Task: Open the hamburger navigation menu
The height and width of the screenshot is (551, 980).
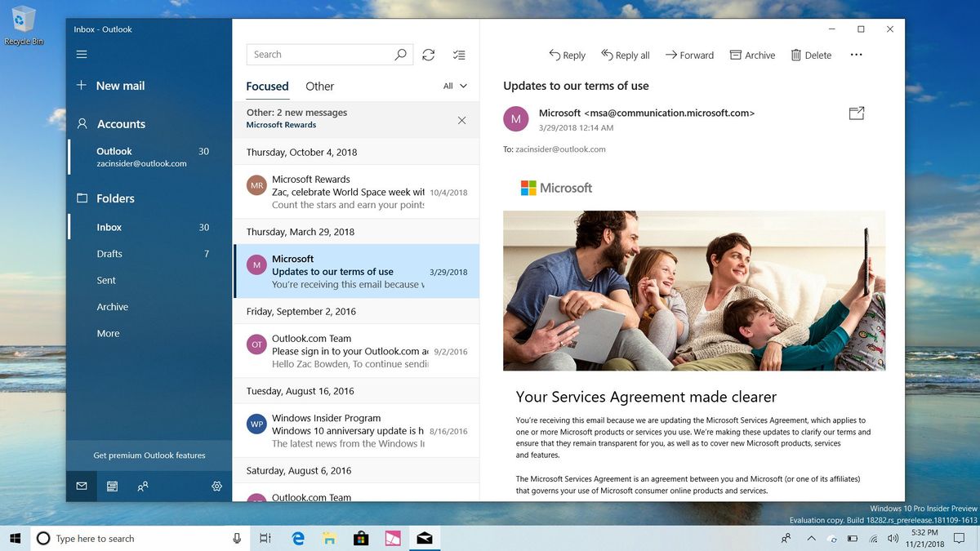Action: click(x=81, y=55)
